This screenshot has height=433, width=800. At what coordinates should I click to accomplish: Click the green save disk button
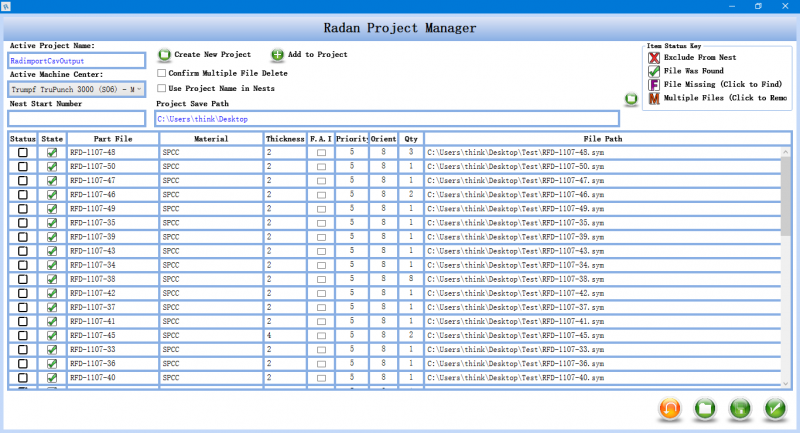pos(740,409)
